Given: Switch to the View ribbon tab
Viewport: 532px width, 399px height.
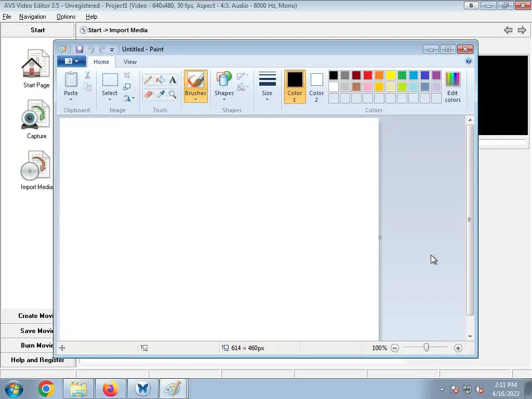Looking at the screenshot, I should [130, 62].
